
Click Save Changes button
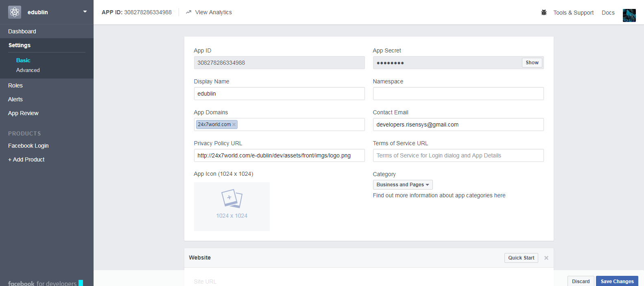point(617,281)
